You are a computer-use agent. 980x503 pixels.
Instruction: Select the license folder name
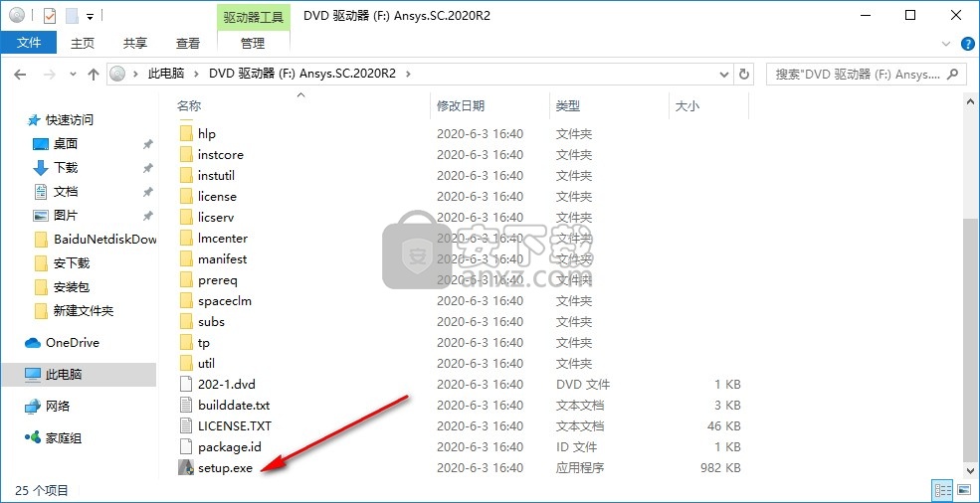[x=217, y=196]
